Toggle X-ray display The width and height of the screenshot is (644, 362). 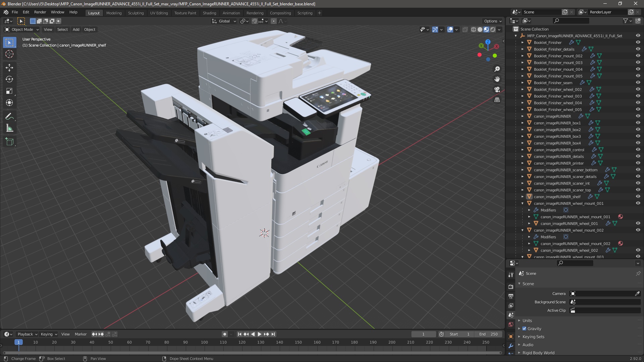coord(465,29)
